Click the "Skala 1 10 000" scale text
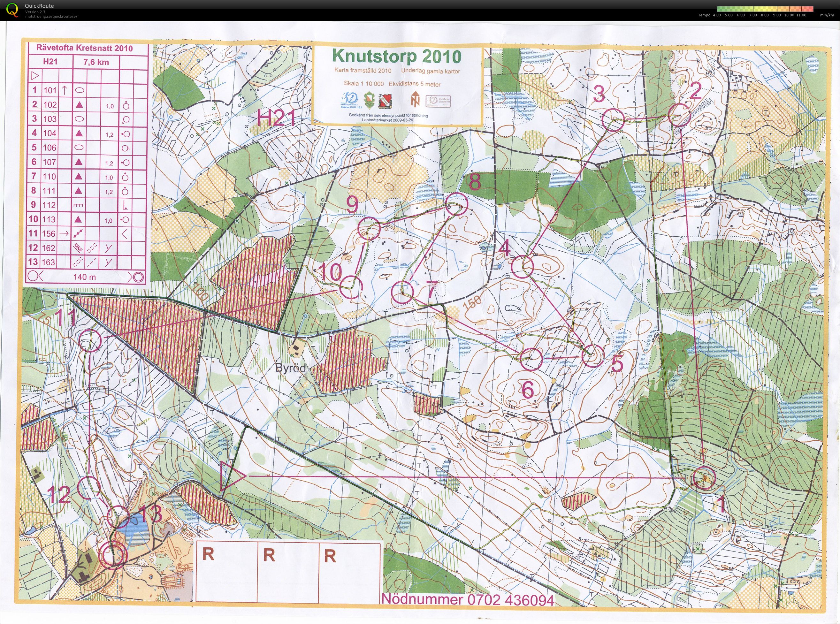 (x=364, y=83)
